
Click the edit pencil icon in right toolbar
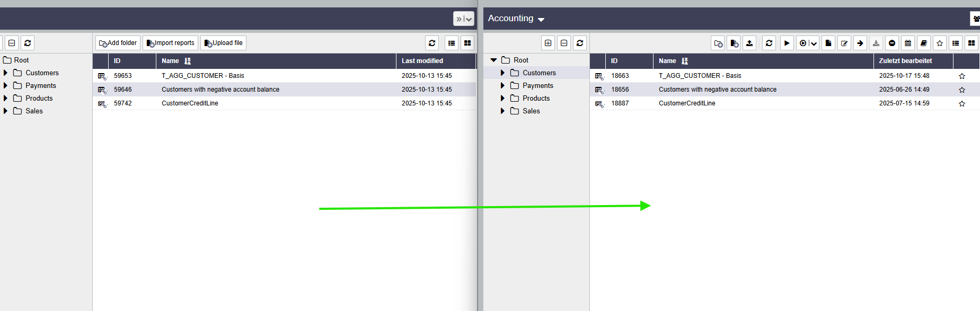tap(844, 43)
